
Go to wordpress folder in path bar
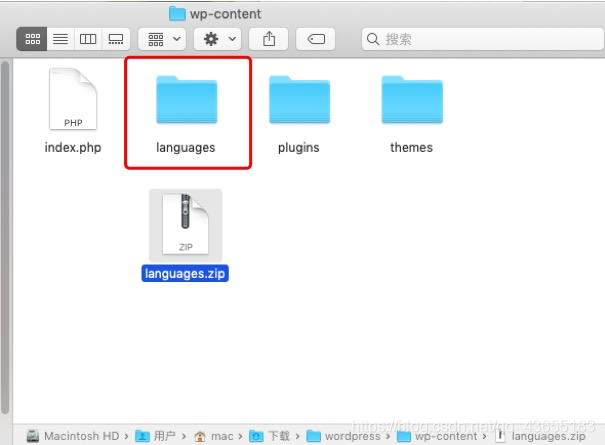pos(343,436)
